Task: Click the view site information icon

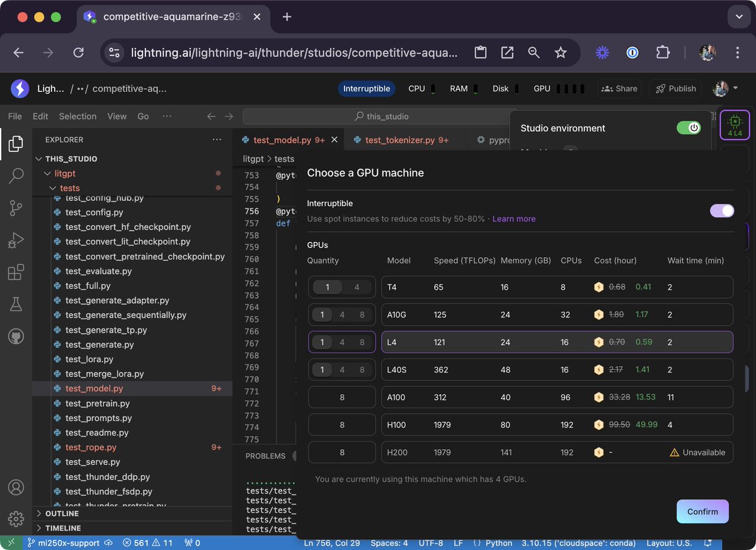Action: [x=114, y=53]
